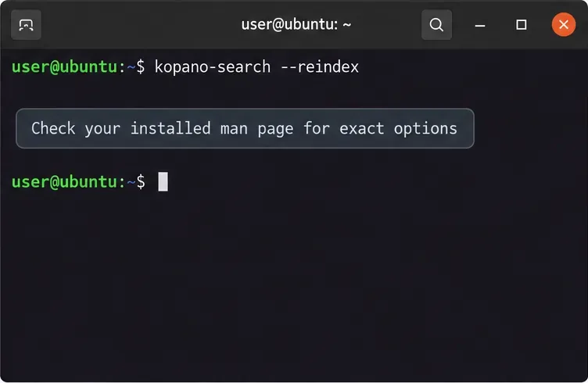The width and height of the screenshot is (588, 383).
Task: Click the terminal cursor block
Action: click(x=163, y=182)
